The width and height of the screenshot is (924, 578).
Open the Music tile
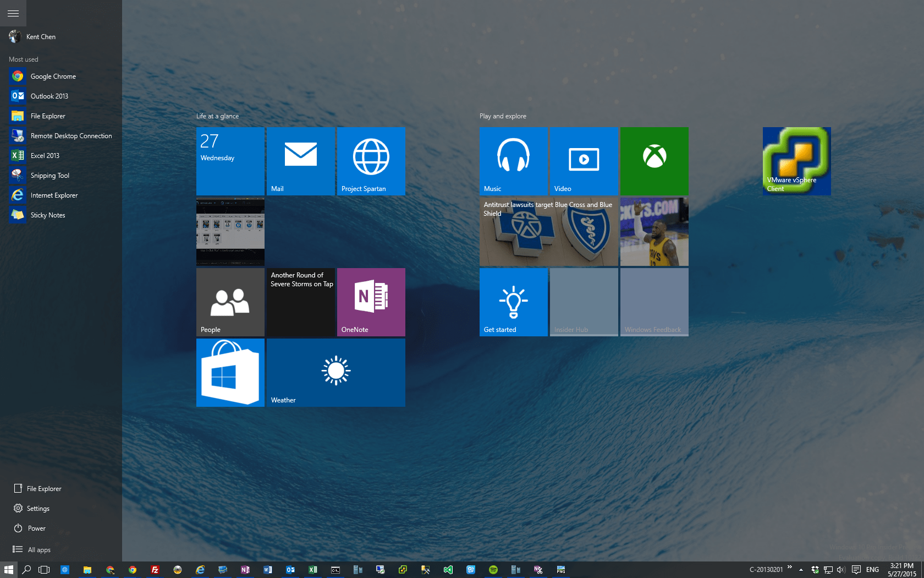point(514,161)
